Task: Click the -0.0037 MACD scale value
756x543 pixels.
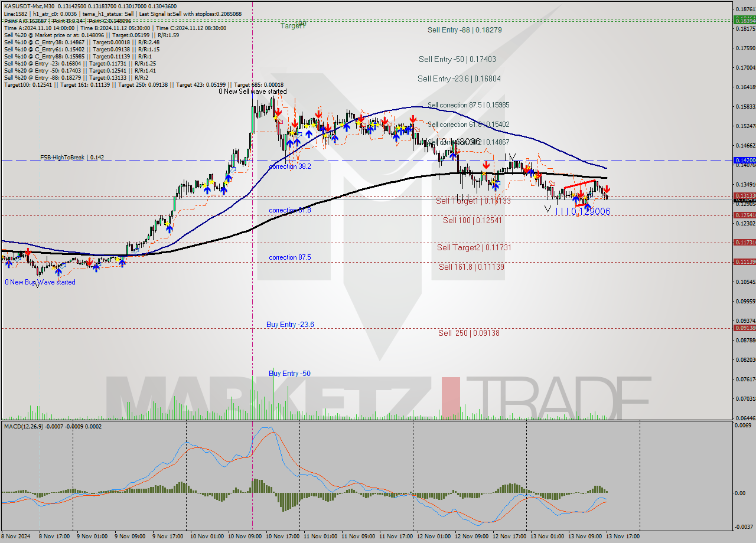Action: [743, 526]
